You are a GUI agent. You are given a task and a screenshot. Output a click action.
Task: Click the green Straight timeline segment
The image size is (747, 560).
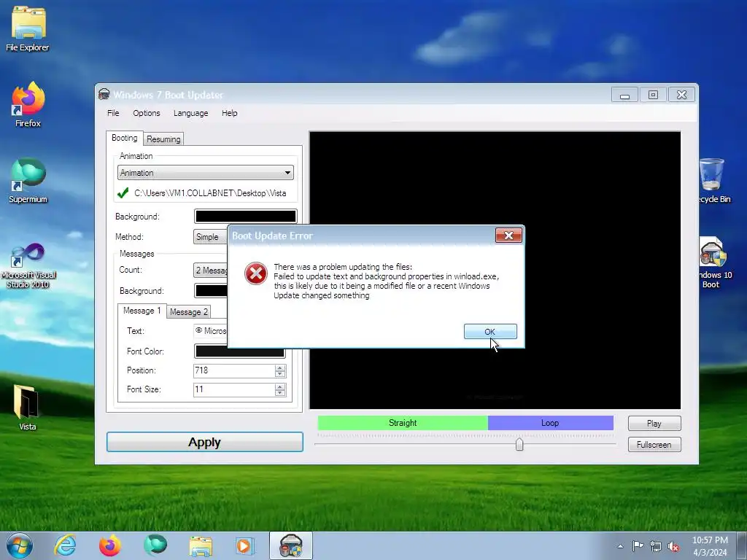[403, 423]
